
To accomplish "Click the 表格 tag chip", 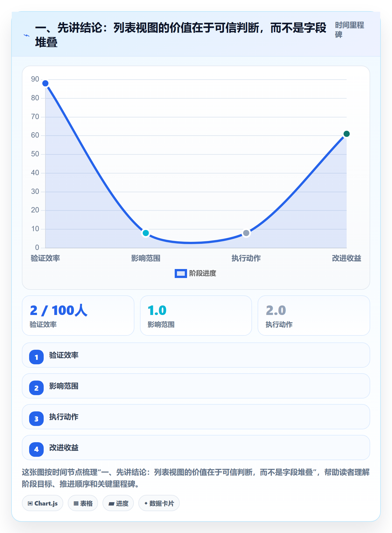I will coord(83,503).
